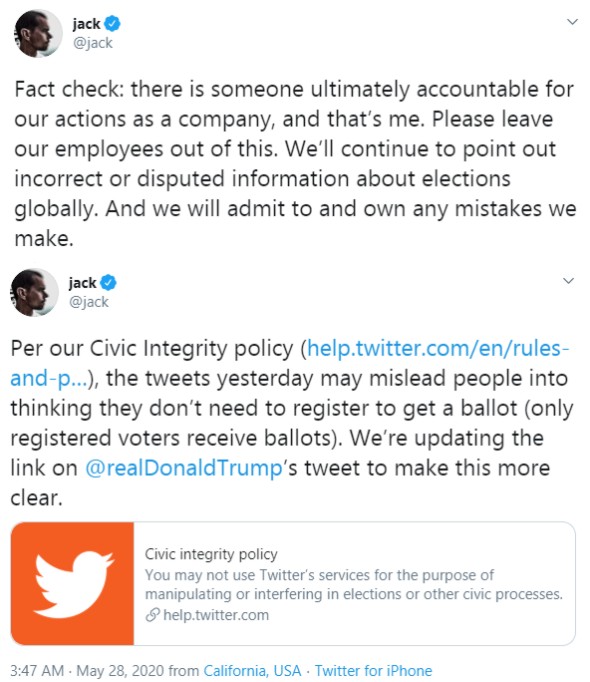
Task: Click link chain icon before help.twitter.com
Action: [152, 615]
